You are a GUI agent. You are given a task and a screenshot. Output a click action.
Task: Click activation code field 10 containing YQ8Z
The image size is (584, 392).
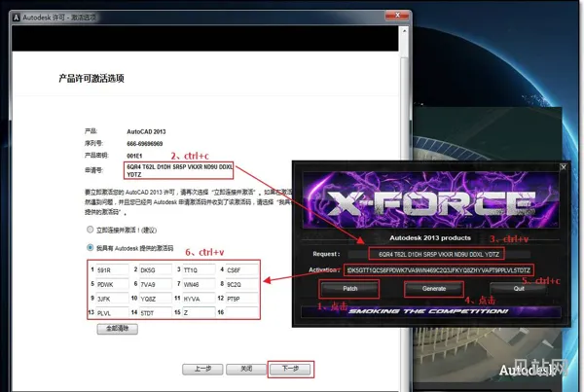coord(156,299)
